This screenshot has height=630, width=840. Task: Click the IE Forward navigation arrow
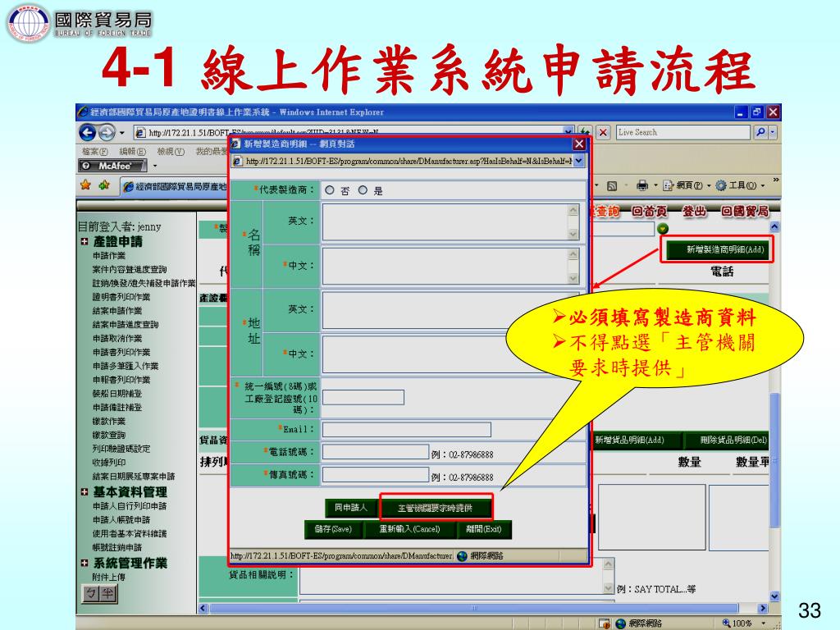107,132
